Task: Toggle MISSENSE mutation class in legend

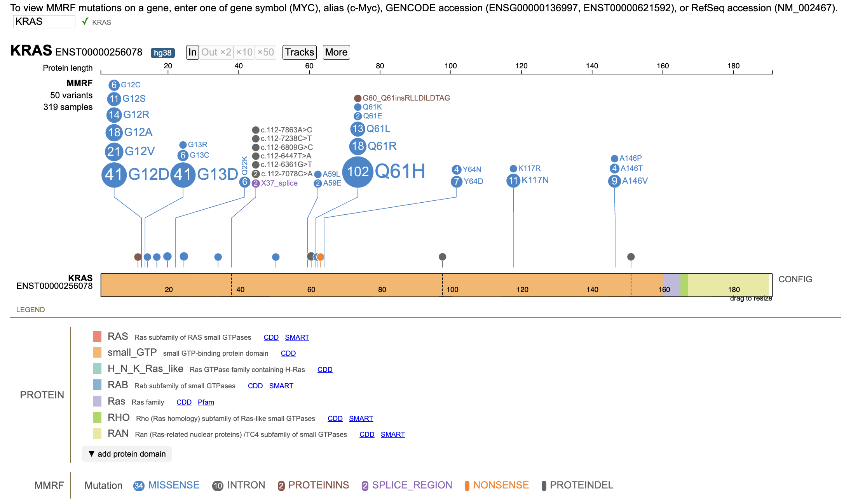Action: click(x=166, y=485)
